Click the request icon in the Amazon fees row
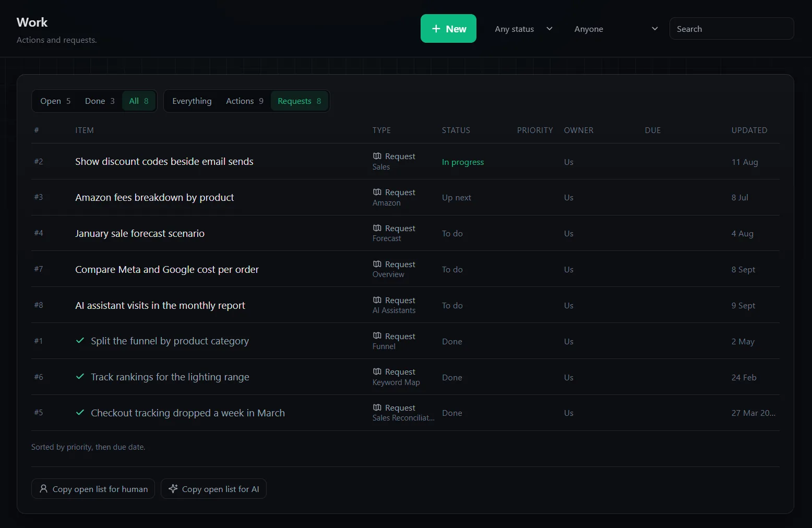The height and width of the screenshot is (528, 812). click(x=377, y=192)
